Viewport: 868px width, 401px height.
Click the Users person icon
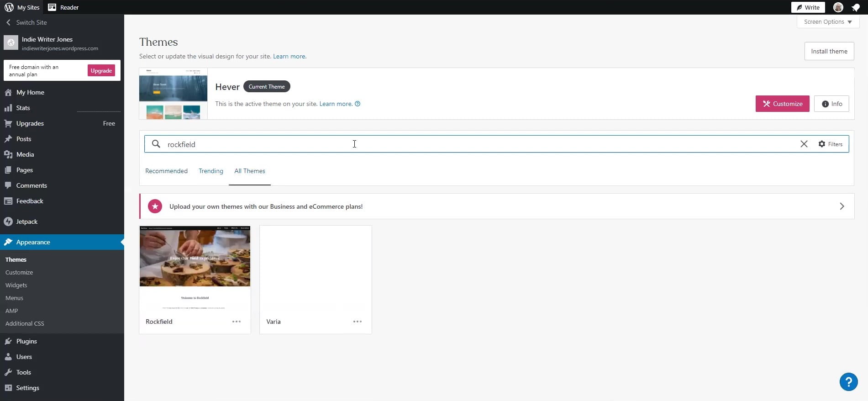click(8, 357)
